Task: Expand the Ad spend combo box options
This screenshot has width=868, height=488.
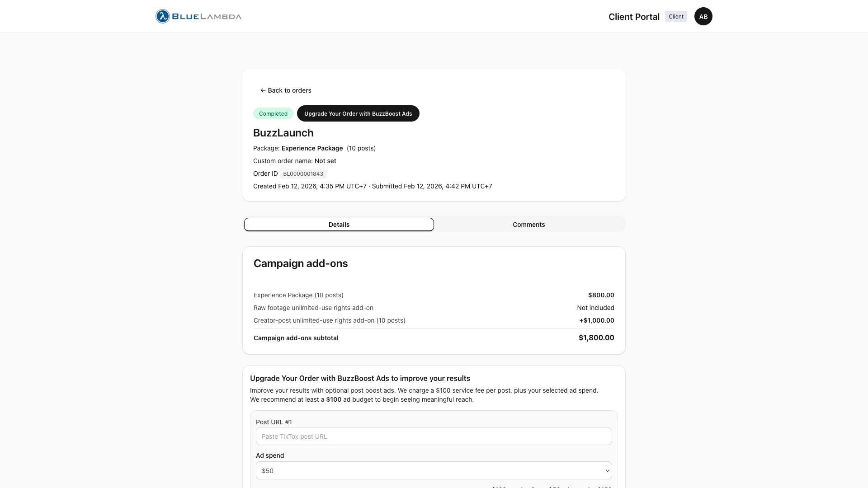Action: coord(434,470)
